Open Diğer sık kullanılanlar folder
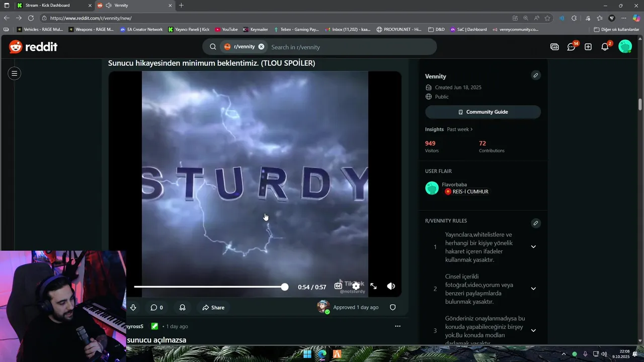644x362 pixels. (616, 30)
